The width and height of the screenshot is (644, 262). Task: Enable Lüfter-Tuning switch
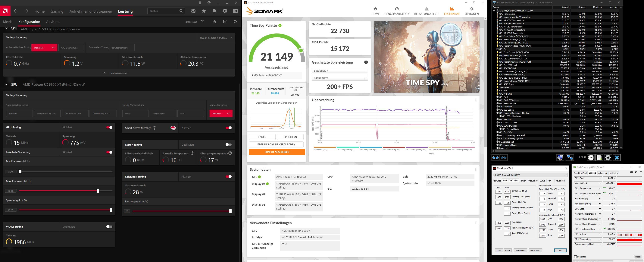pos(228,145)
